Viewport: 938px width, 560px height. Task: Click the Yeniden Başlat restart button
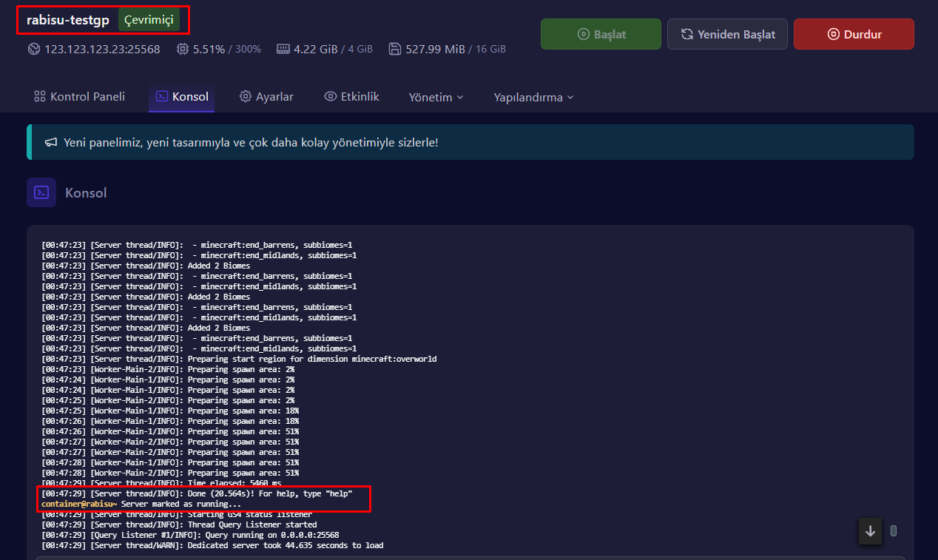[x=727, y=34]
